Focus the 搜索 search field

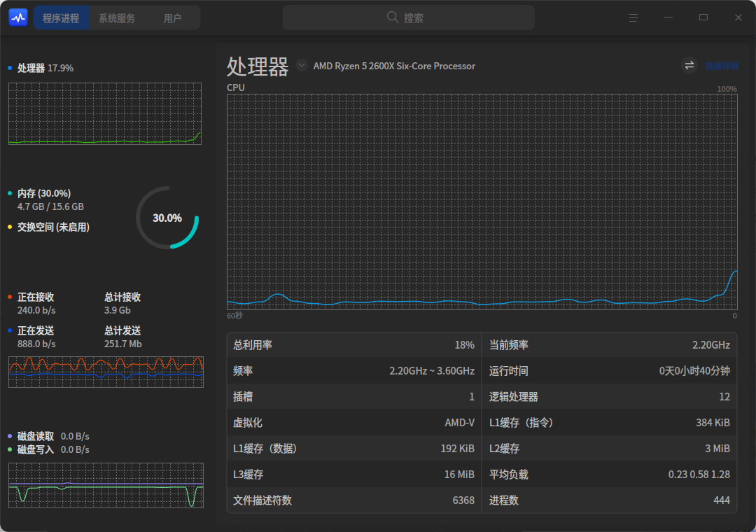pyautogui.click(x=408, y=17)
